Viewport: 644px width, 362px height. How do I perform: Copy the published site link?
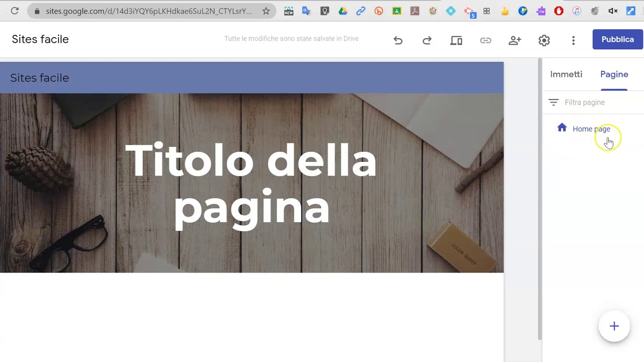(486, 40)
